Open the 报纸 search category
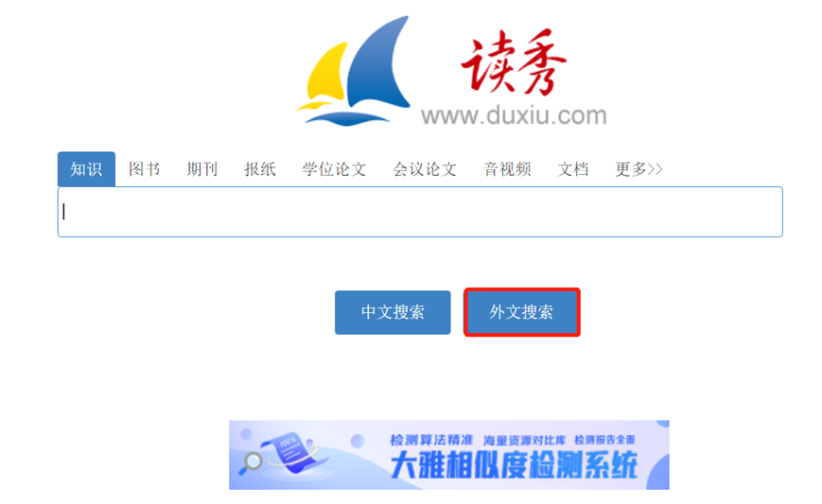Viewport: 822px width, 504px height. pyautogui.click(x=260, y=169)
